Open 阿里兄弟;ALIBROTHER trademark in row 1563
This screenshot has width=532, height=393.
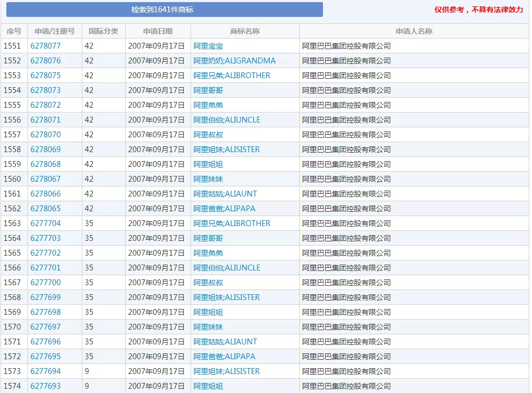point(232,223)
